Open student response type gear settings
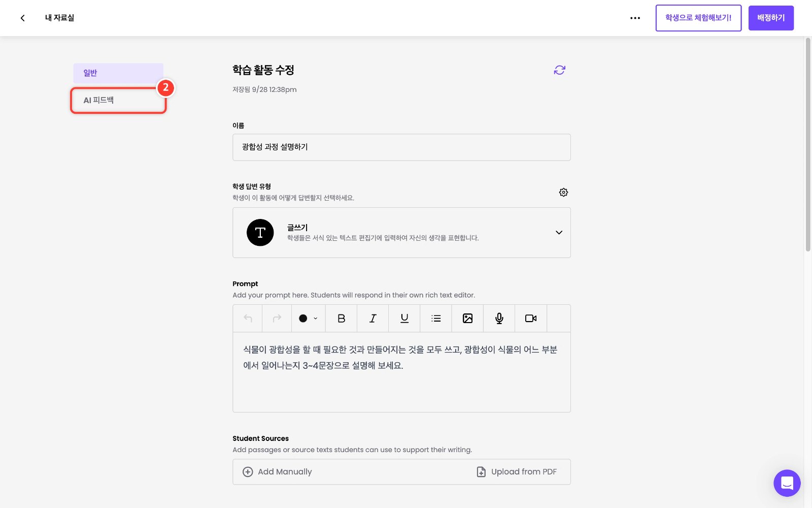The width and height of the screenshot is (812, 508). tap(563, 192)
